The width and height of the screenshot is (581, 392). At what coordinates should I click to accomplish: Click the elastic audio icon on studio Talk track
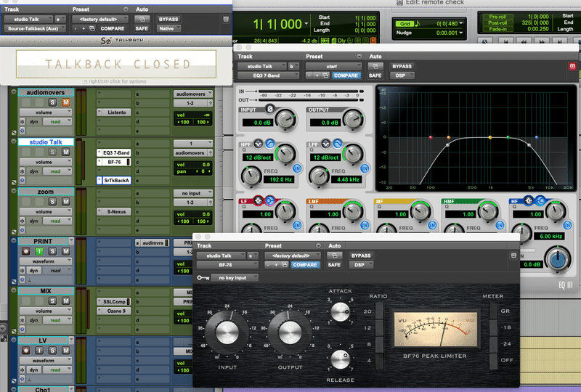point(23,181)
